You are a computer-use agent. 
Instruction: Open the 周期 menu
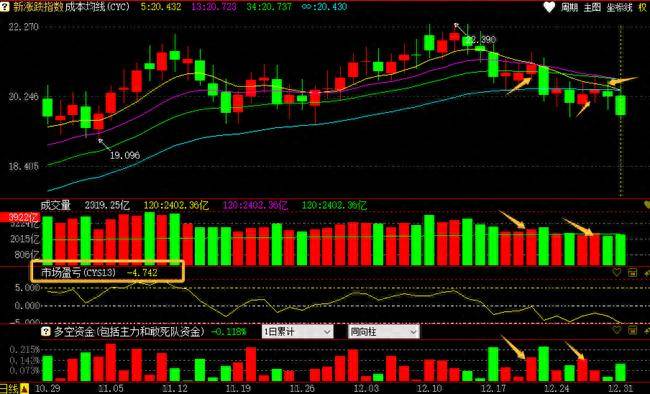(x=569, y=7)
